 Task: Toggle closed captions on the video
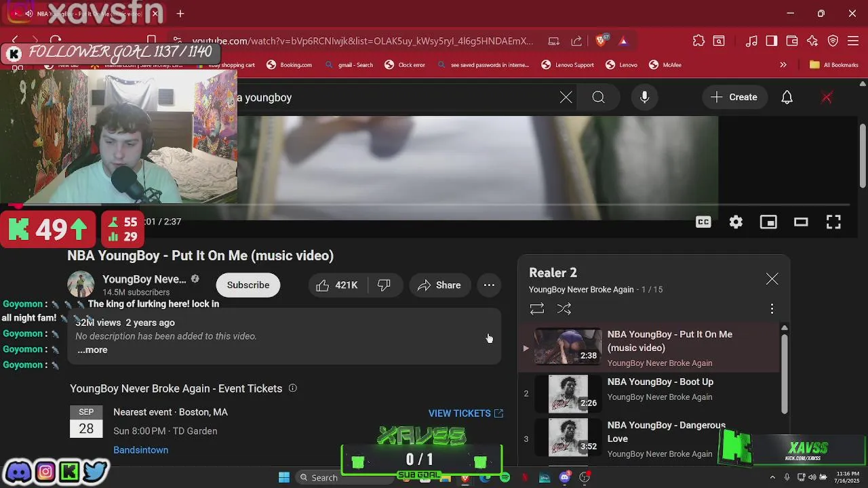703,222
